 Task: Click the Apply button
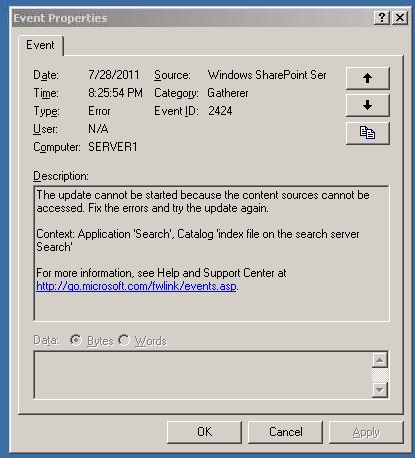point(366,432)
